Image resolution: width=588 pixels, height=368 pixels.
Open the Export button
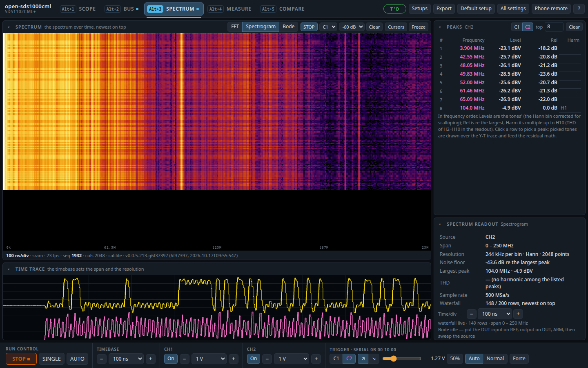pos(444,9)
